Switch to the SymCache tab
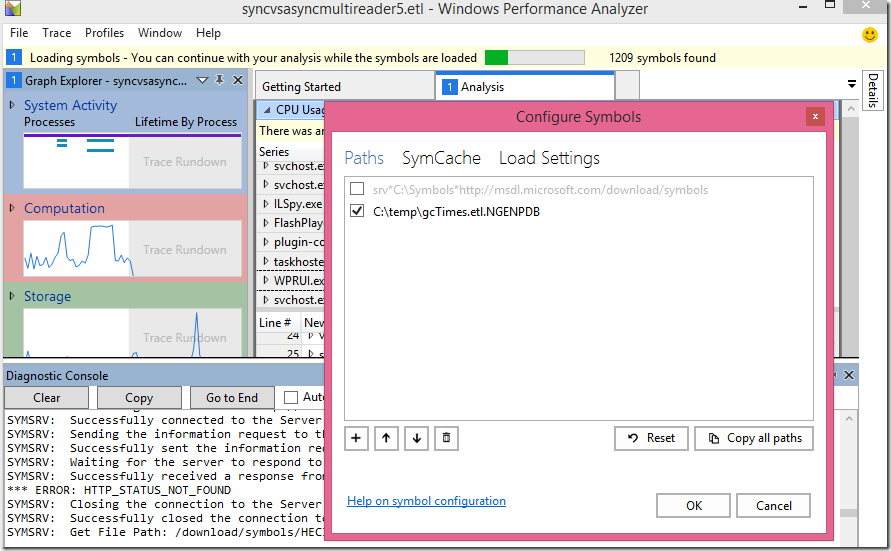This screenshot has height=551, width=891. pyautogui.click(x=441, y=158)
